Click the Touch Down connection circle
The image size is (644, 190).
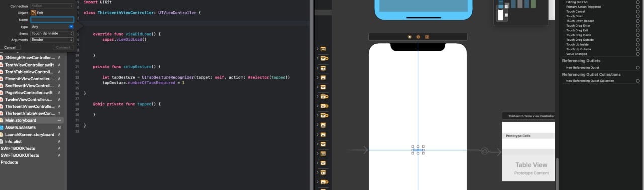point(638,16)
